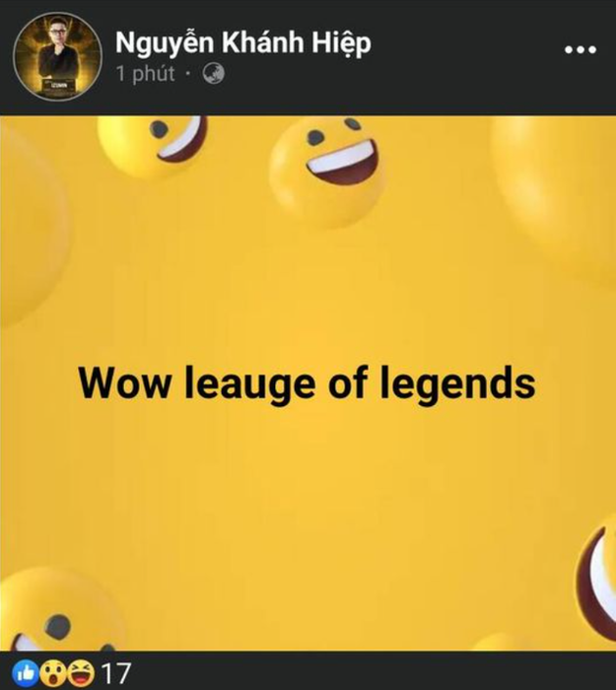The width and height of the screenshot is (616, 690).
Task: Open the '1 phút' timestamp link
Action: (x=145, y=74)
